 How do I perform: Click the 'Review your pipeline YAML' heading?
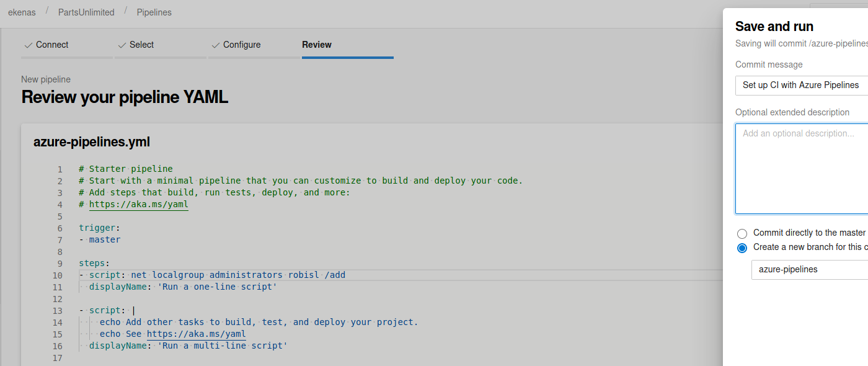[x=125, y=97]
